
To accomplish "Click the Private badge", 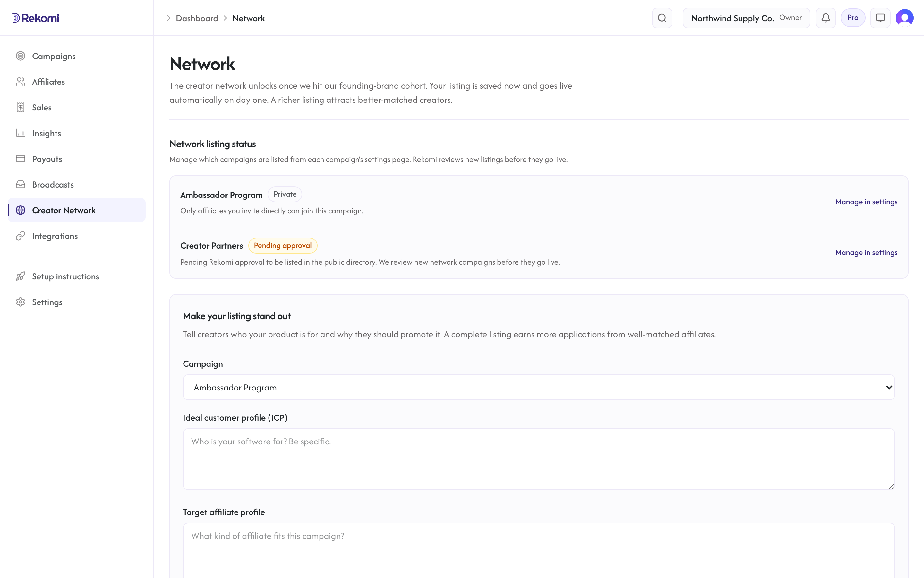I will click(285, 194).
